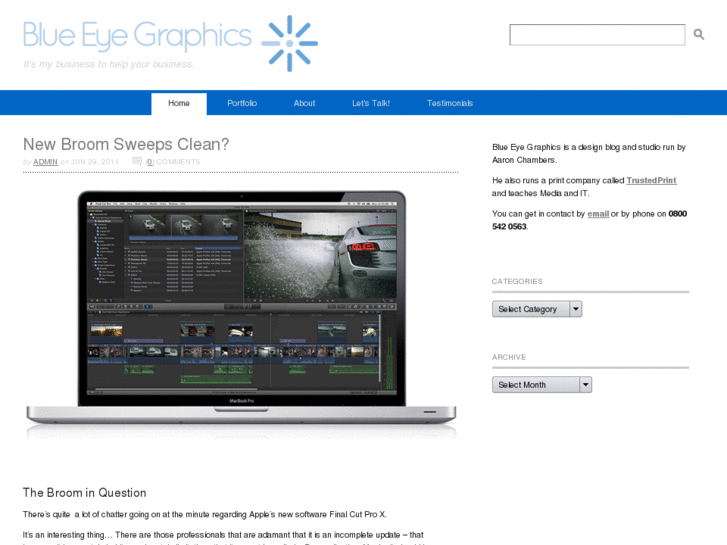Open the Select Category dropdown
This screenshot has width=727, height=545.
[x=537, y=309]
